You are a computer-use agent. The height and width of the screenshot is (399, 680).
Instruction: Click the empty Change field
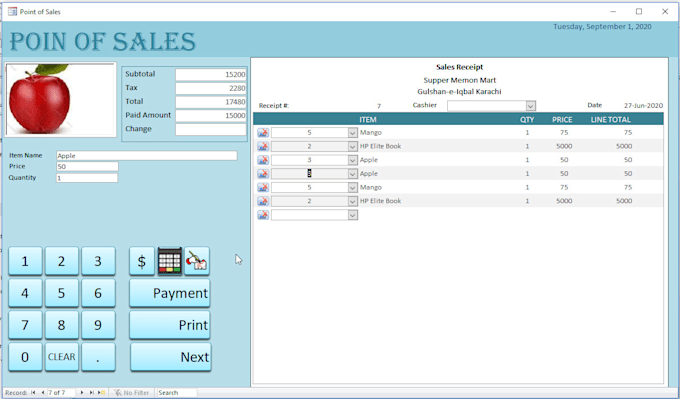211,129
